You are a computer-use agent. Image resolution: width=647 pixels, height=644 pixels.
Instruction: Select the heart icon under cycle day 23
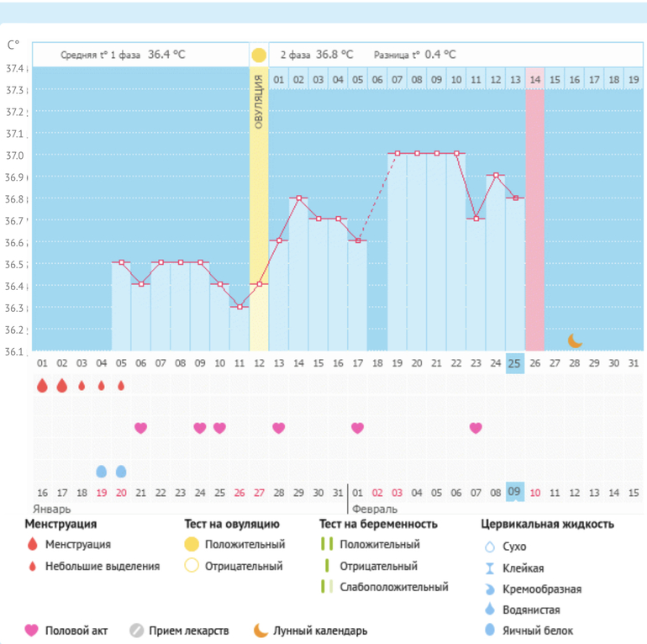(476, 428)
